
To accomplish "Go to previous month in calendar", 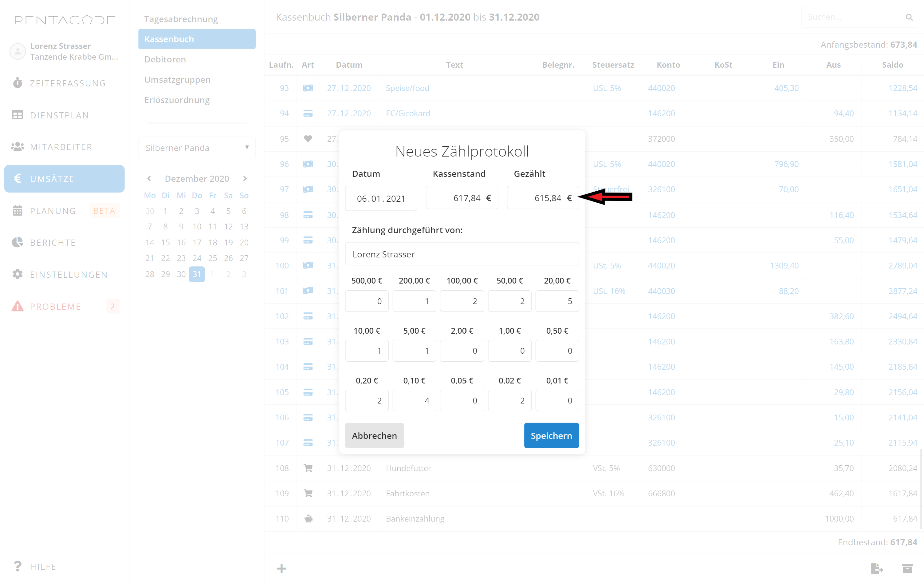I will [149, 179].
